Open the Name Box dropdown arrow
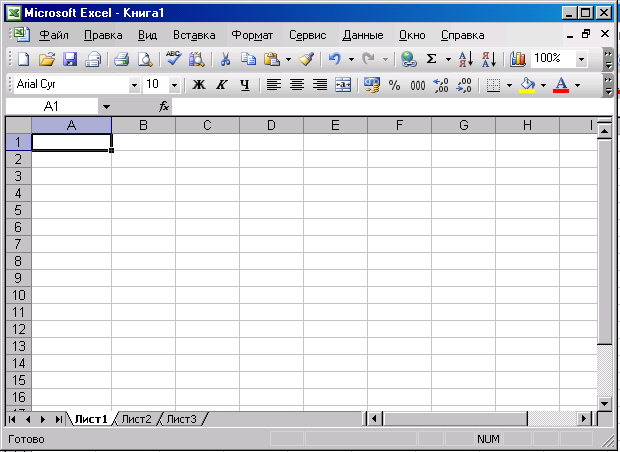The height and width of the screenshot is (452, 620). tap(106, 106)
